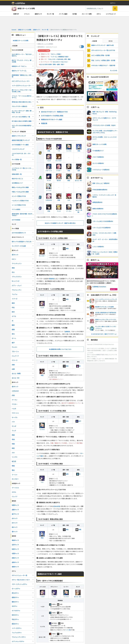
Task: Click 虚構叙事の攻略についてはこちら button
Action: point(60,349)
